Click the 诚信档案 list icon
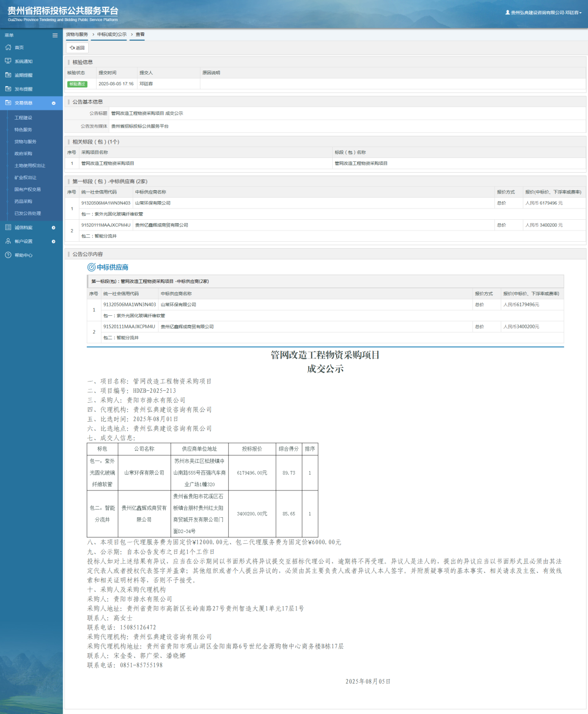The height and width of the screenshot is (714, 588). (8, 228)
